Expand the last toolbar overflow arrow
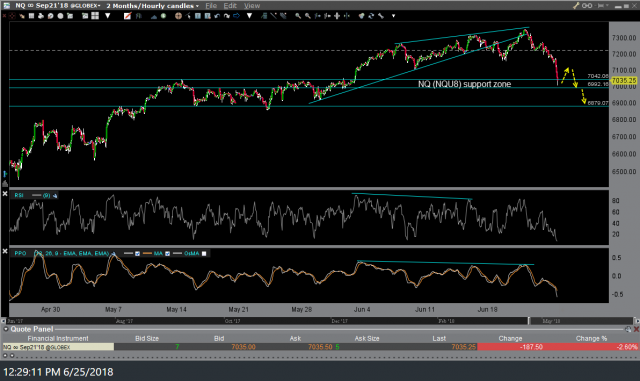Viewport: 640px width, 381px height. point(393,16)
